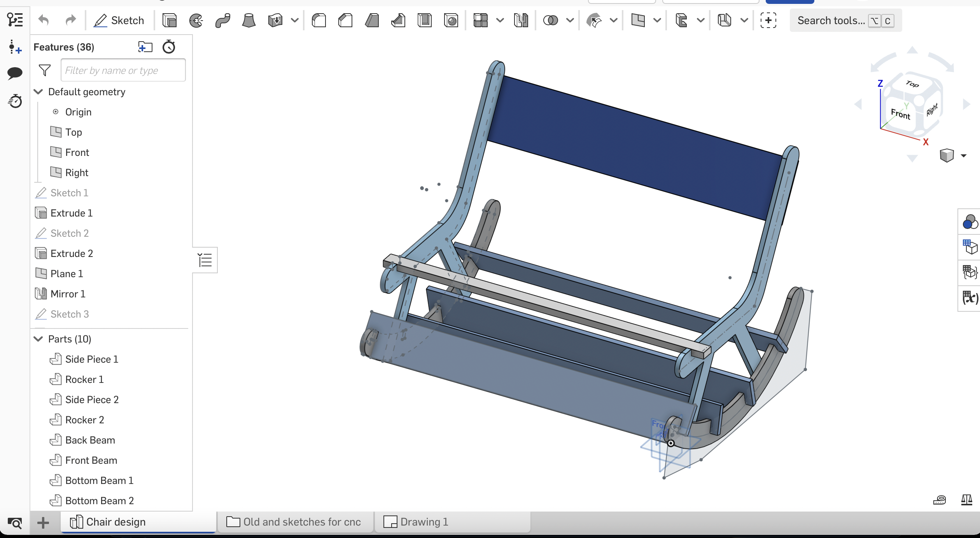This screenshot has width=980, height=538.
Task: Select the Sweep tool
Action: click(x=223, y=20)
